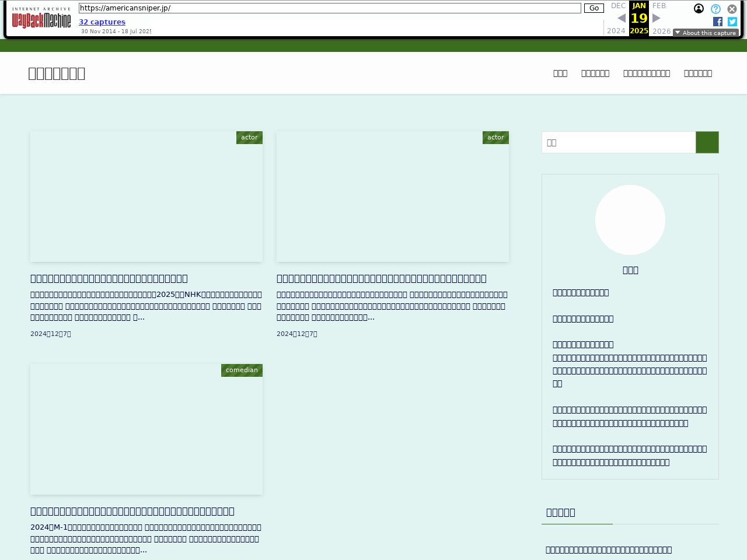Click the first navigation menu item

tap(560, 73)
